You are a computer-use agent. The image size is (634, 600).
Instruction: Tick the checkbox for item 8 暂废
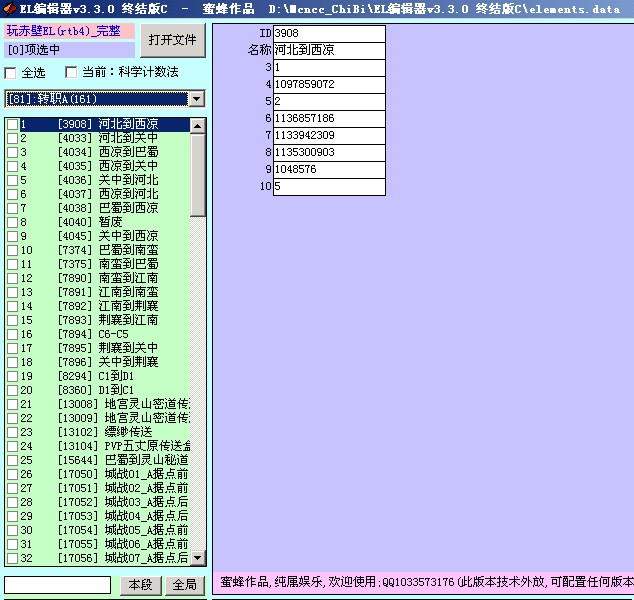12,222
